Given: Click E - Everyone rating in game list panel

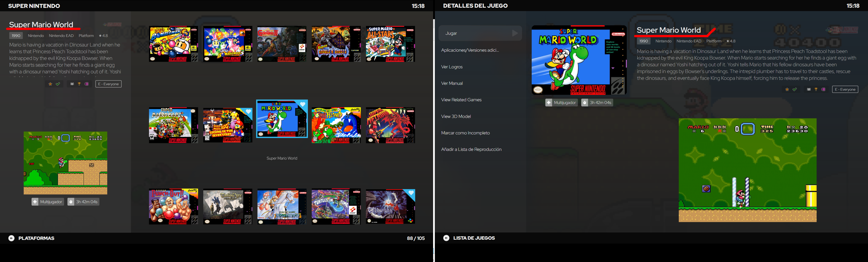Looking at the screenshot, I should coord(108,84).
